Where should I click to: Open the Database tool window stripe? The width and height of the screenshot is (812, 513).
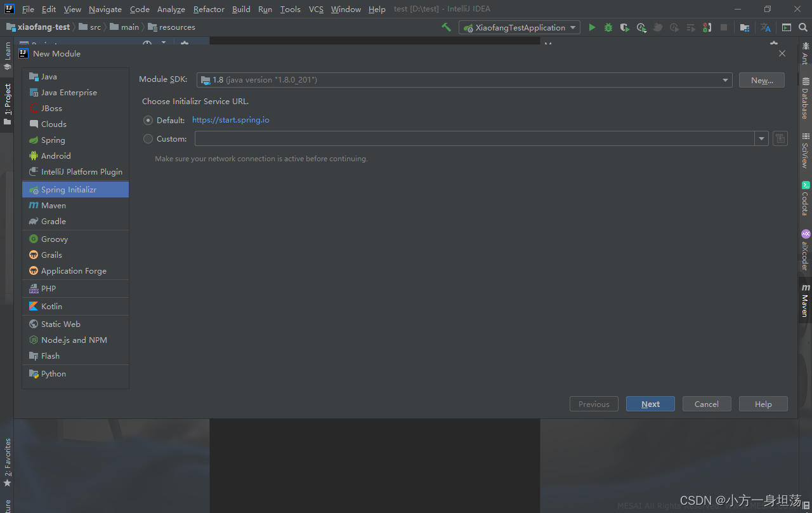(805, 98)
